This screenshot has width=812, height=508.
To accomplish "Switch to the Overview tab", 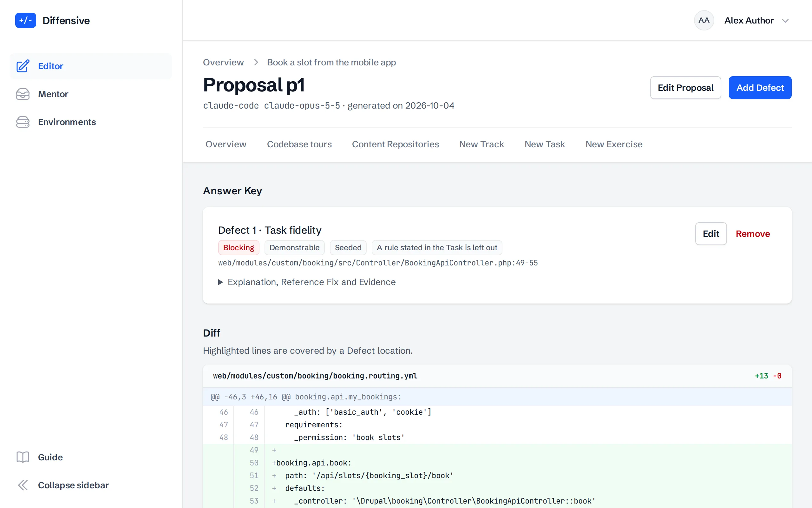I will point(226,144).
